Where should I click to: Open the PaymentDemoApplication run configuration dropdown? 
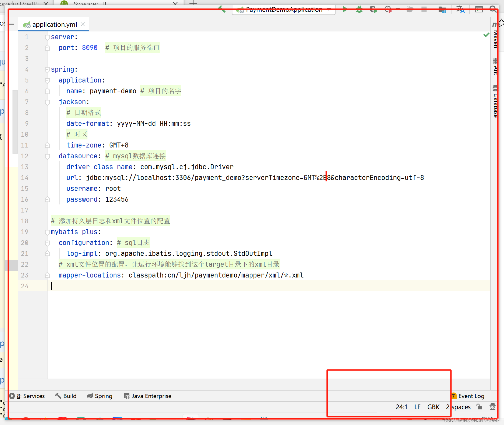(284, 10)
